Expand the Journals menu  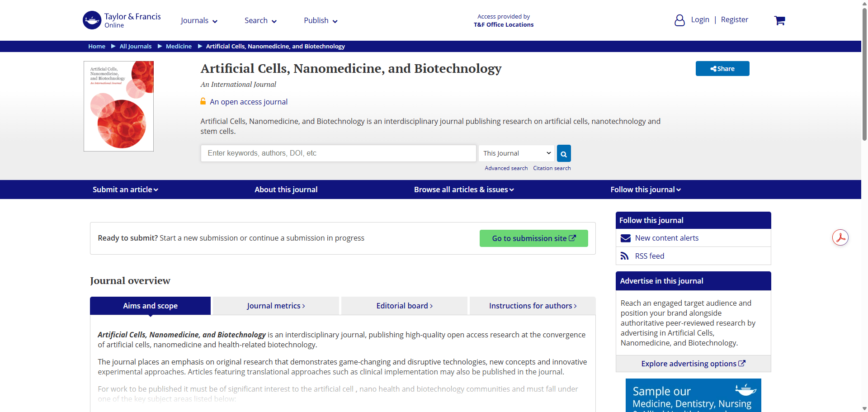coord(199,20)
